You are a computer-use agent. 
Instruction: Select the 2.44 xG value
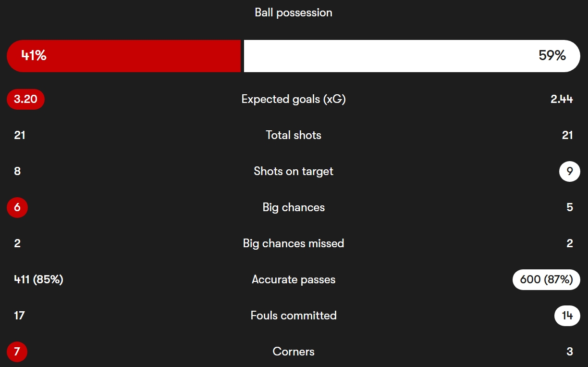click(562, 100)
